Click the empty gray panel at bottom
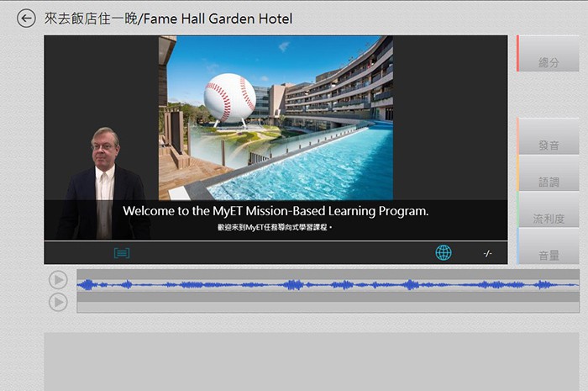 (x=311, y=362)
